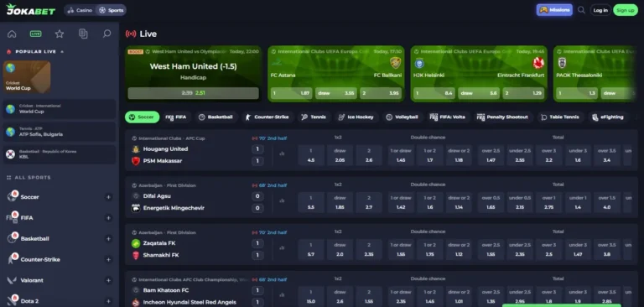Click Eintracht Frankfurt club crest

point(538,63)
